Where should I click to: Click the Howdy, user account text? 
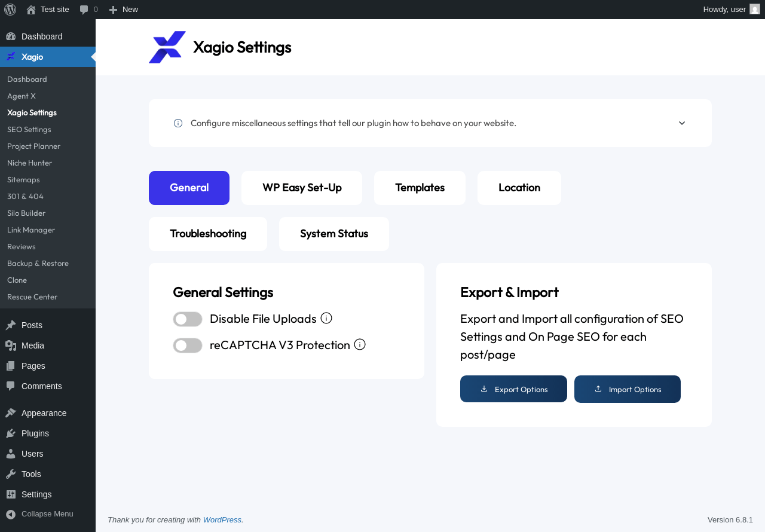point(724,10)
